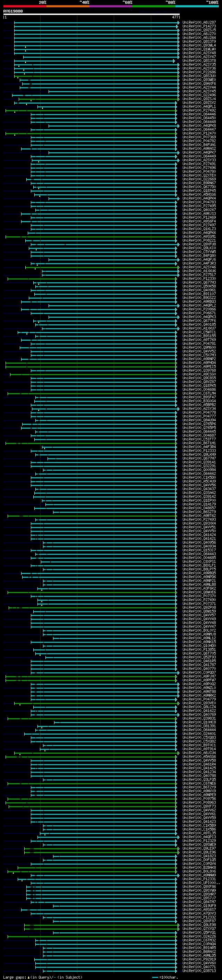Select label UniRef100_A4QPI3
The image size is (222, 980).
click(x=199, y=837)
